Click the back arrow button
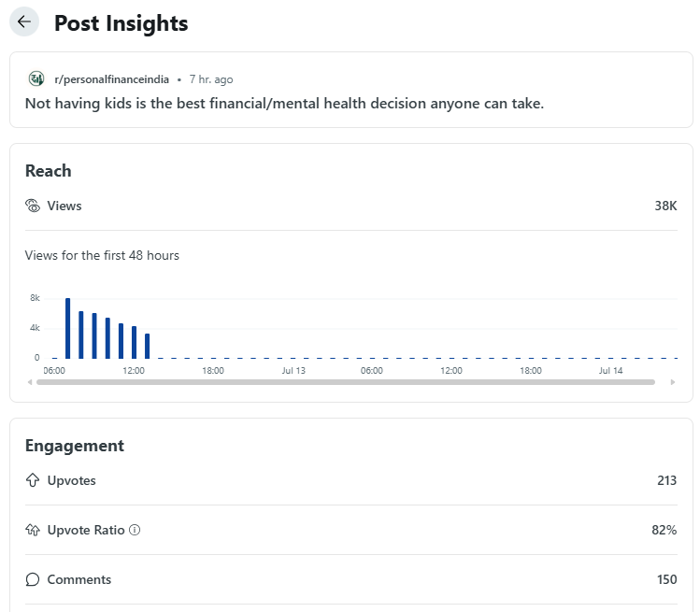Image resolution: width=700 pixels, height=612 pixels. click(24, 22)
